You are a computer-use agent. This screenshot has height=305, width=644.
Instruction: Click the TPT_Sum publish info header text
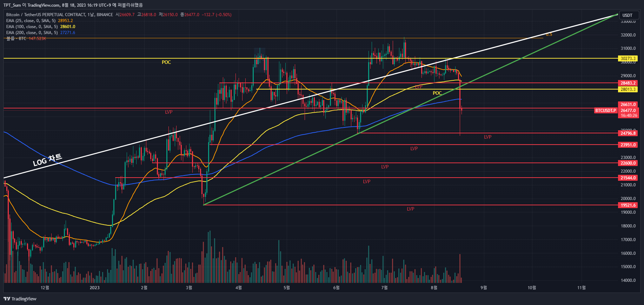pos(73,5)
